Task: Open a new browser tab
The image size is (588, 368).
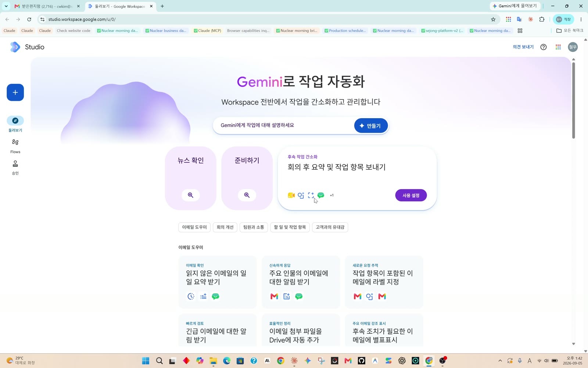Action: (162, 6)
